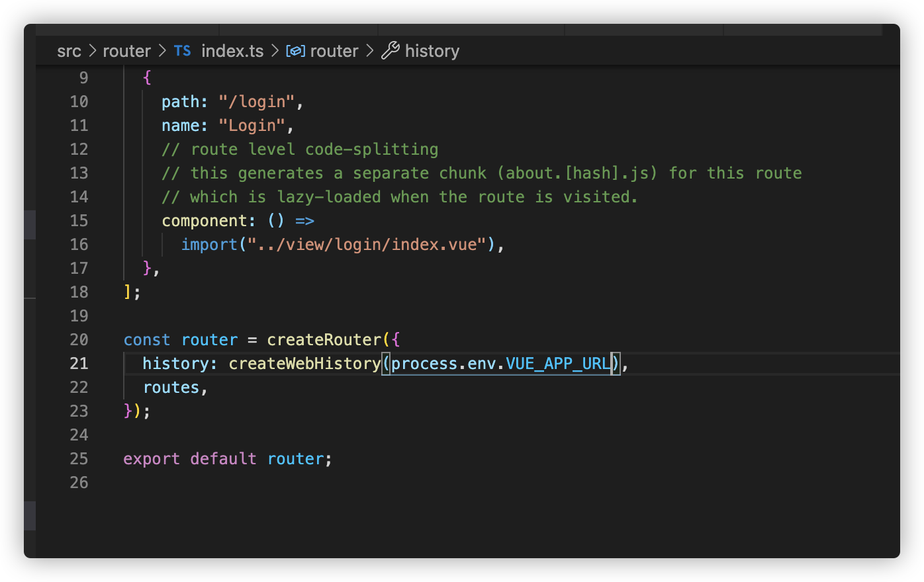The width and height of the screenshot is (924, 582).
Task: Click the closing "];" on line 18
Action: [x=132, y=292]
